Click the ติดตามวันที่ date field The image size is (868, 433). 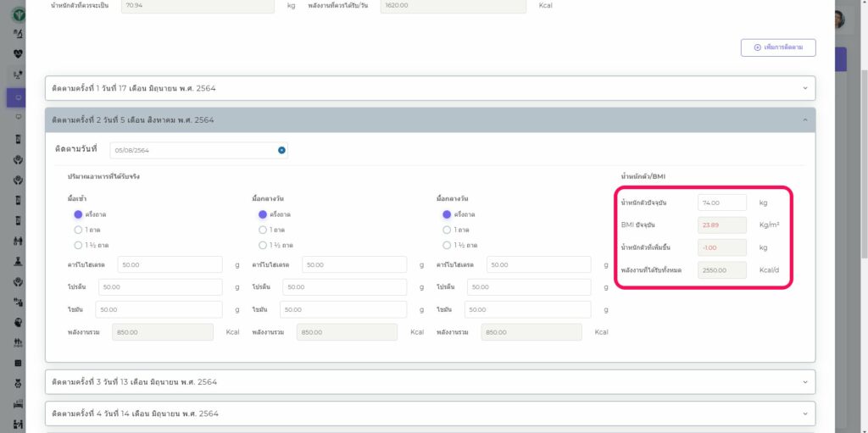(x=193, y=150)
